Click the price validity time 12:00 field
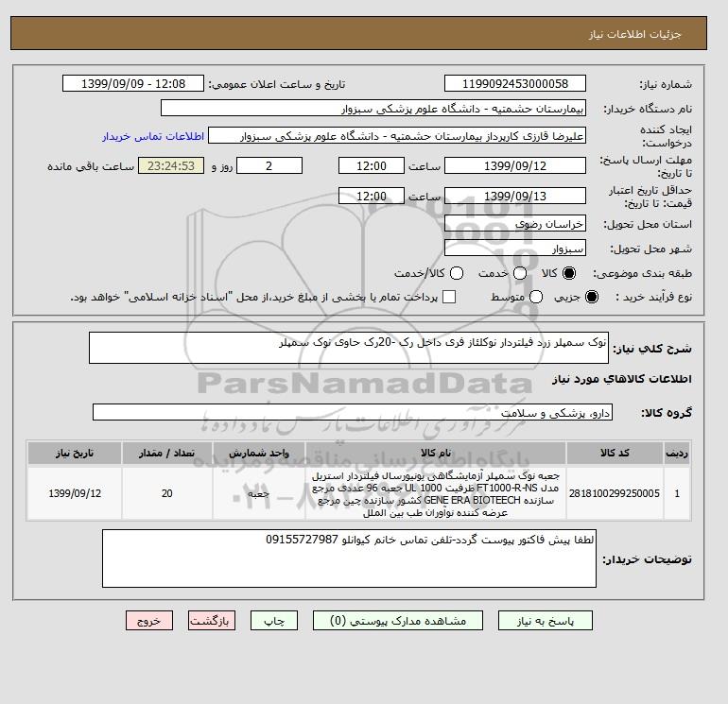The height and width of the screenshot is (704, 728). (372, 196)
